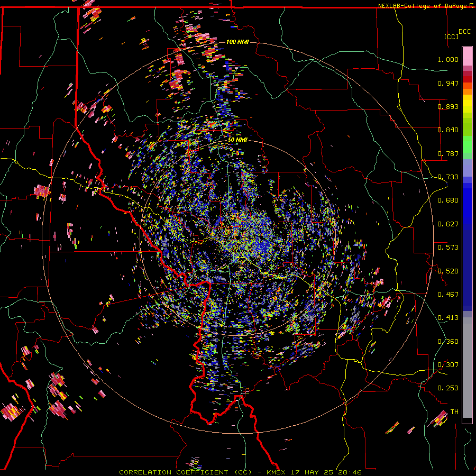The height and width of the screenshot is (476, 476).
Task: Click the 0.413 scale value
Action: [448, 318]
